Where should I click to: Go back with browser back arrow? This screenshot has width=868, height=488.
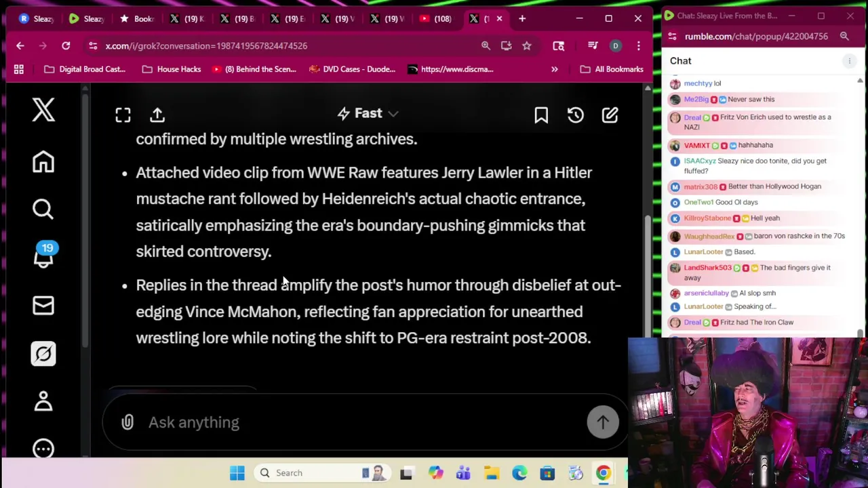[x=20, y=45]
